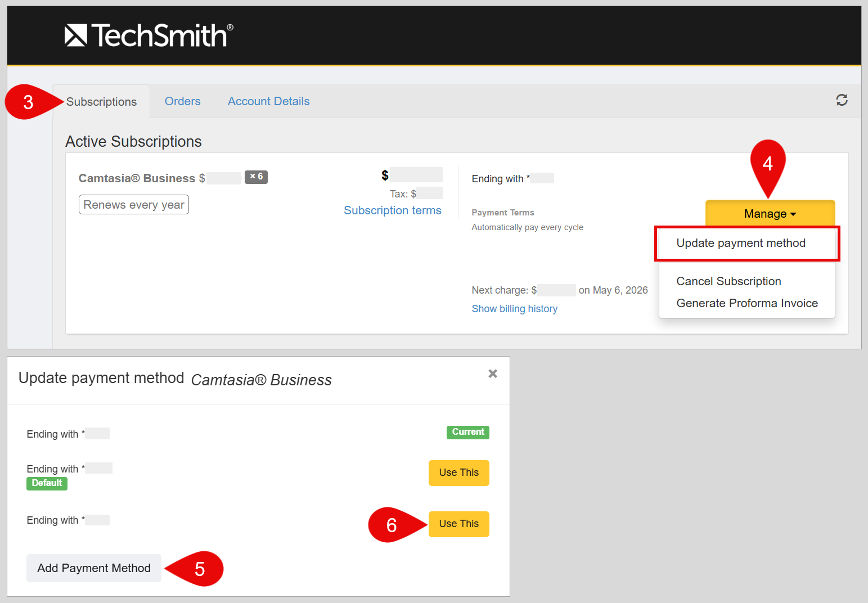The image size is (868, 603).
Task: Expand the Manage dropdown button
Action: click(x=770, y=214)
